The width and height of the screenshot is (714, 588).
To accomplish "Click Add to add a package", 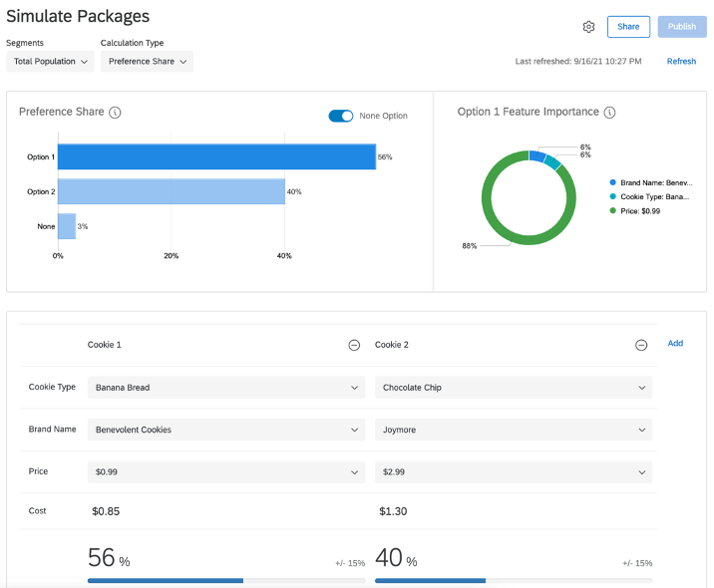I will pyautogui.click(x=675, y=344).
